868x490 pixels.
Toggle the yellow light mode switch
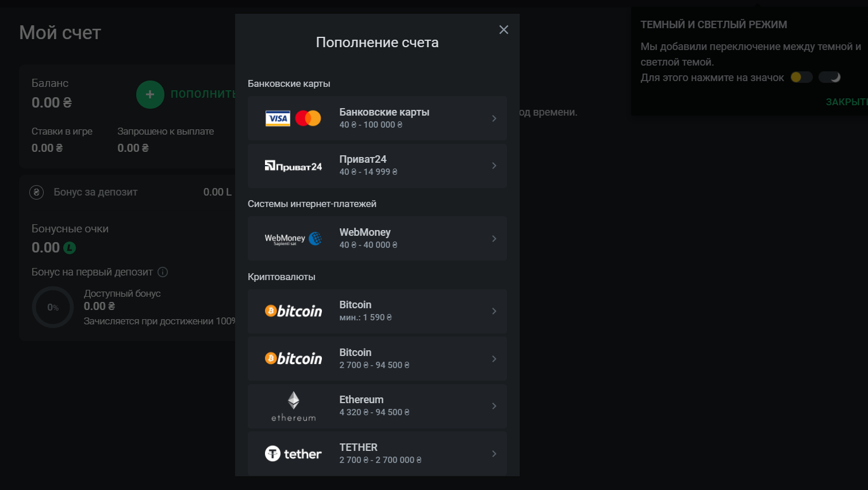point(801,77)
